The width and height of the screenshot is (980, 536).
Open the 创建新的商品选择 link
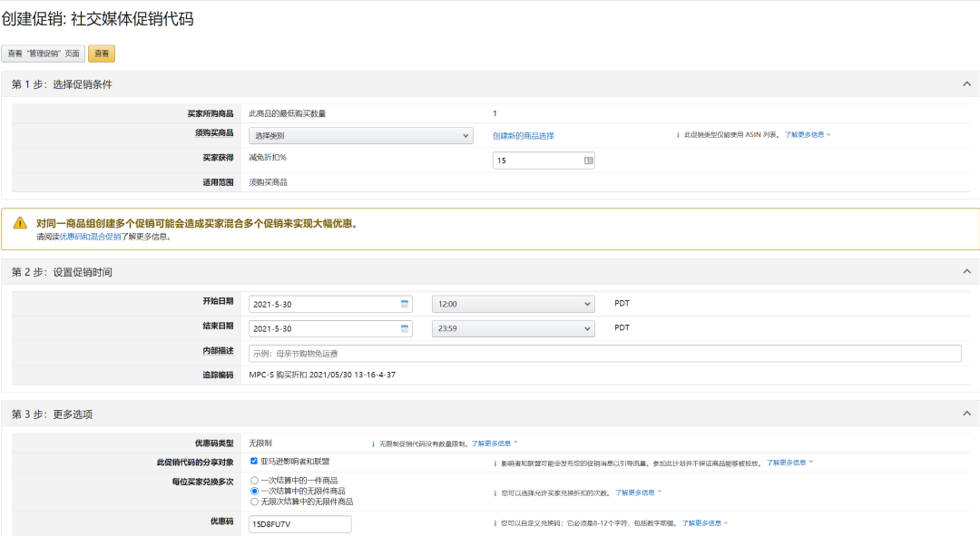coord(524,135)
